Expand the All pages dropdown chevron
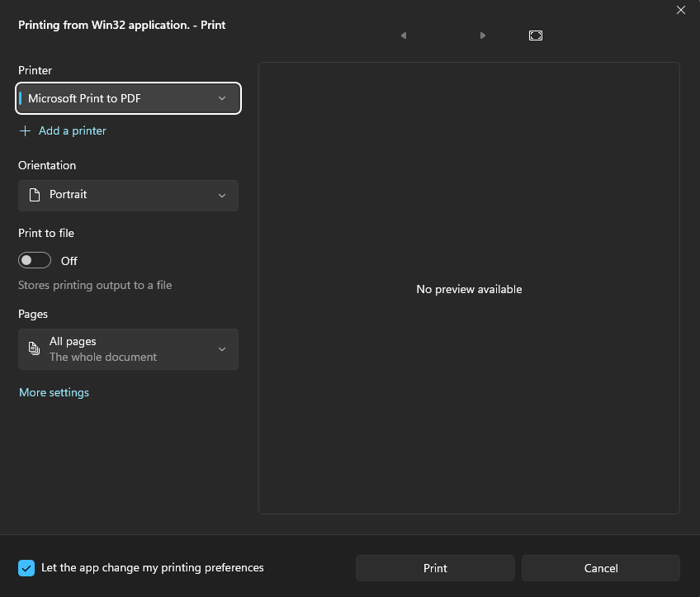This screenshot has height=597, width=700. [x=222, y=349]
